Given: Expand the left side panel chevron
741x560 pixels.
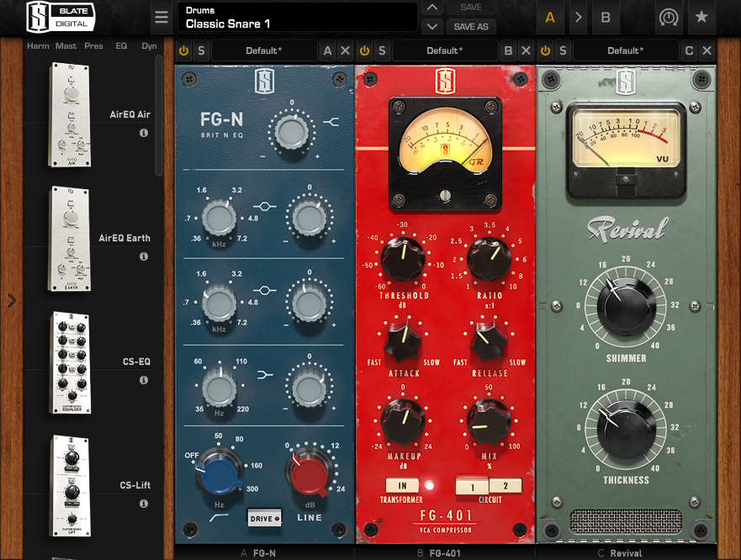Looking at the screenshot, I should coord(13,300).
